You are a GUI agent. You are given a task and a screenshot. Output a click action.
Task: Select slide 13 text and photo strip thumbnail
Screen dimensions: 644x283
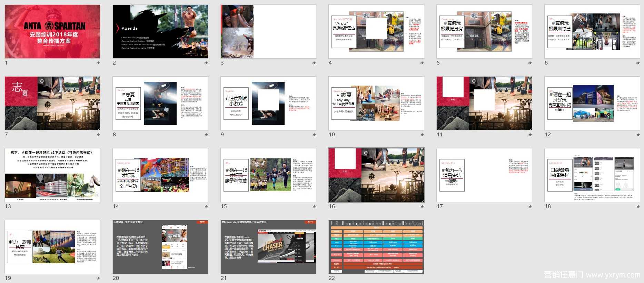pos(52,175)
